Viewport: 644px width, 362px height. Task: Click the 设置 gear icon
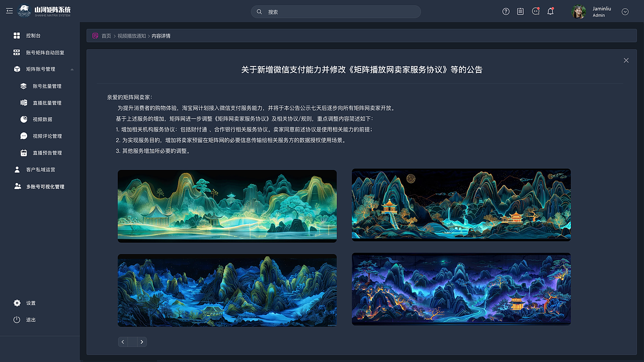[17, 303]
